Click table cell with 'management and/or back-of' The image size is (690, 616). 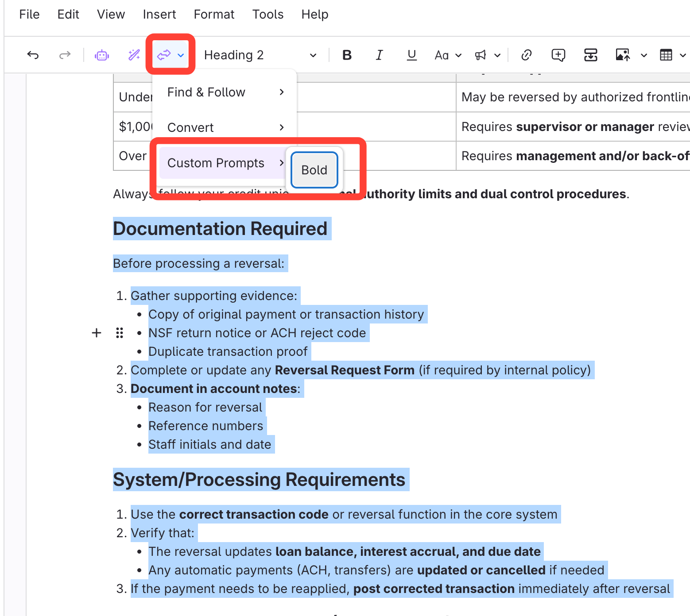[x=573, y=156]
